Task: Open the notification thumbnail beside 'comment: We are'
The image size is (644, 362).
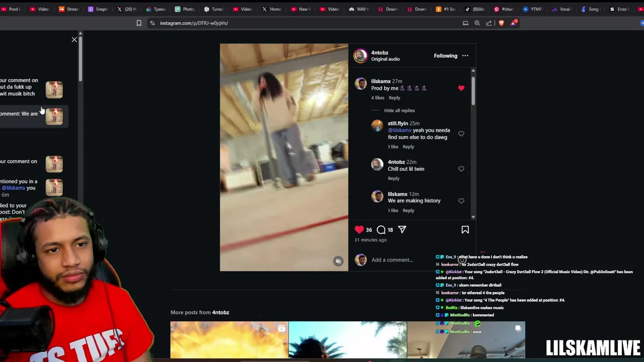Action: point(54,116)
